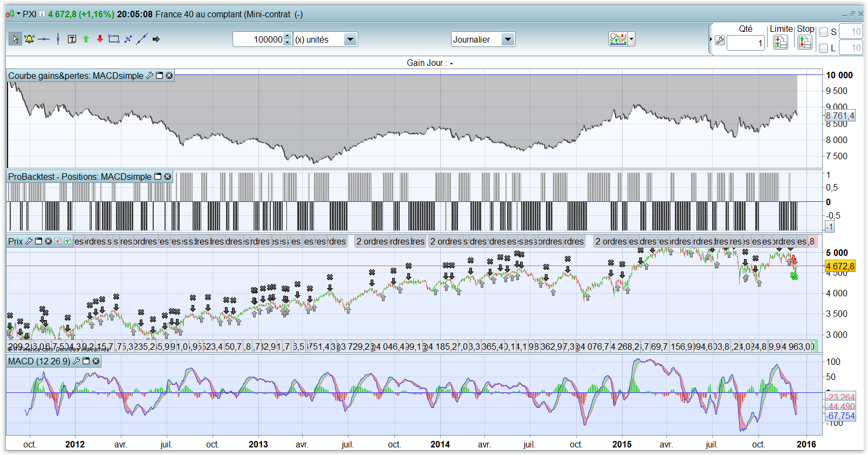Click the '2 ordres' label on price chart

(372, 241)
